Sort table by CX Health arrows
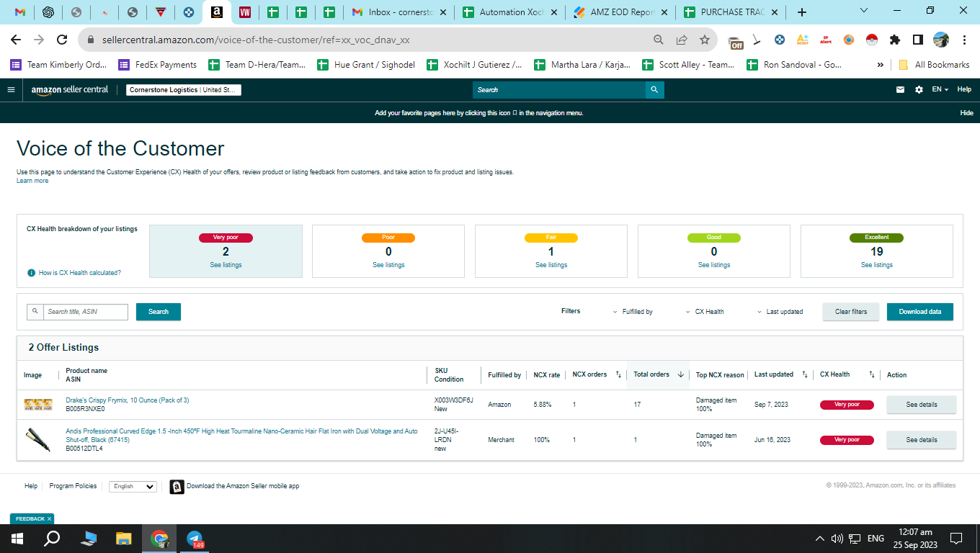Image resolution: width=980 pixels, height=553 pixels. [871, 374]
